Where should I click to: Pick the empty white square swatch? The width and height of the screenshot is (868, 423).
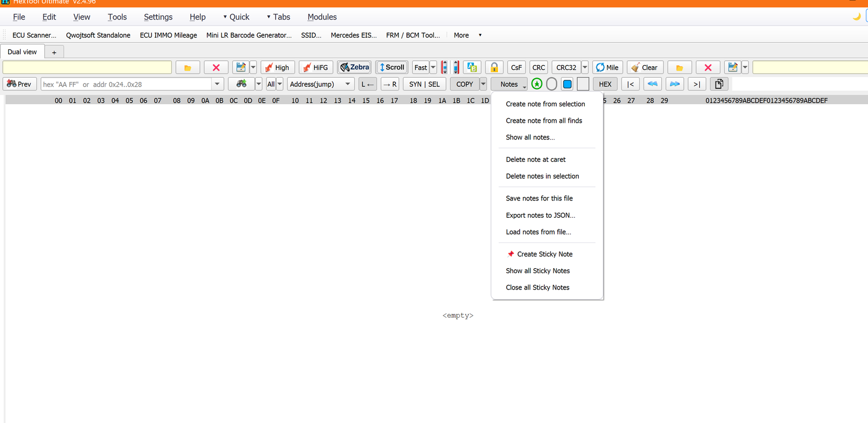tap(583, 84)
